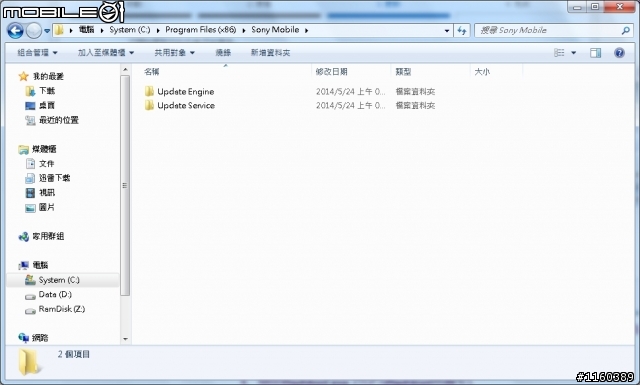640x385 pixels.
Task: Click 電腦 in the address breadcrumb
Action: 86,30
